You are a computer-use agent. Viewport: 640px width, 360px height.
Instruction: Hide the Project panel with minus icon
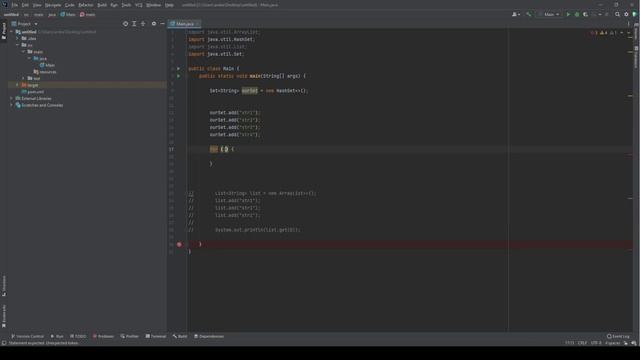point(162,24)
